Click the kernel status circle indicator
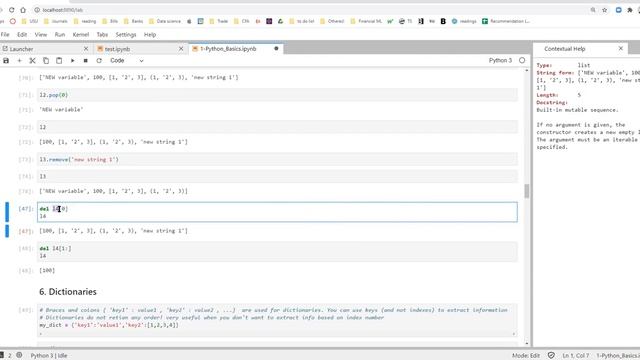The image size is (640, 360). (x=522, y=60)
